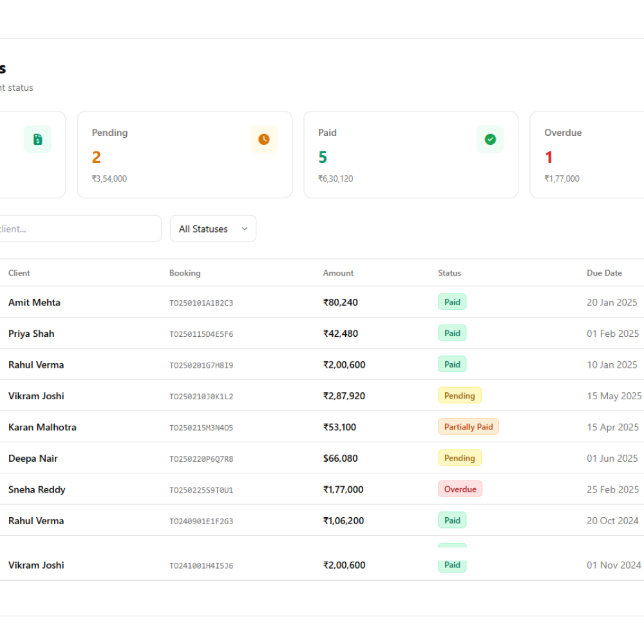Open the All Statuses dropdown

(213, 229)
